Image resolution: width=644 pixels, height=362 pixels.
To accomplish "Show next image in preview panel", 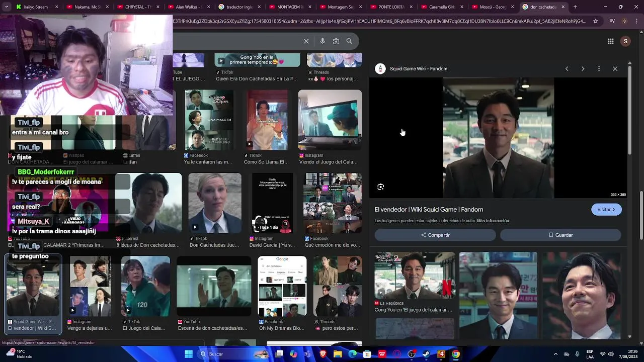I will tap(583, 69).
